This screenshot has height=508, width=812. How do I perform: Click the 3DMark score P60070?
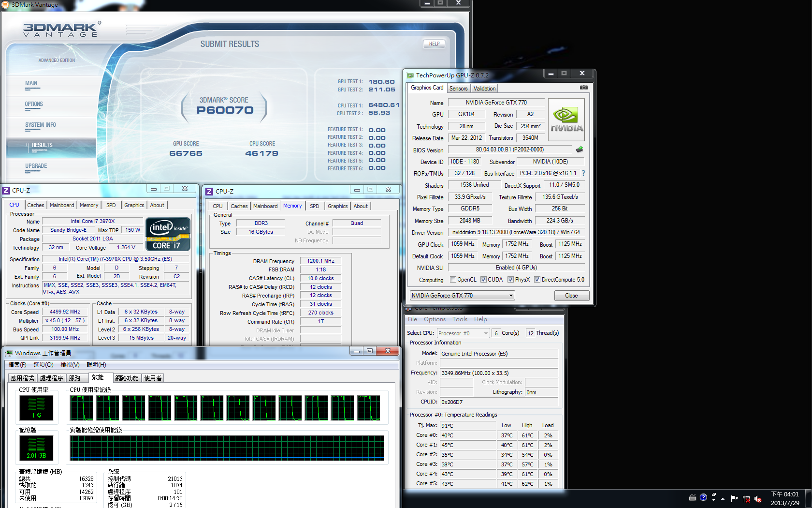point(225,110)
